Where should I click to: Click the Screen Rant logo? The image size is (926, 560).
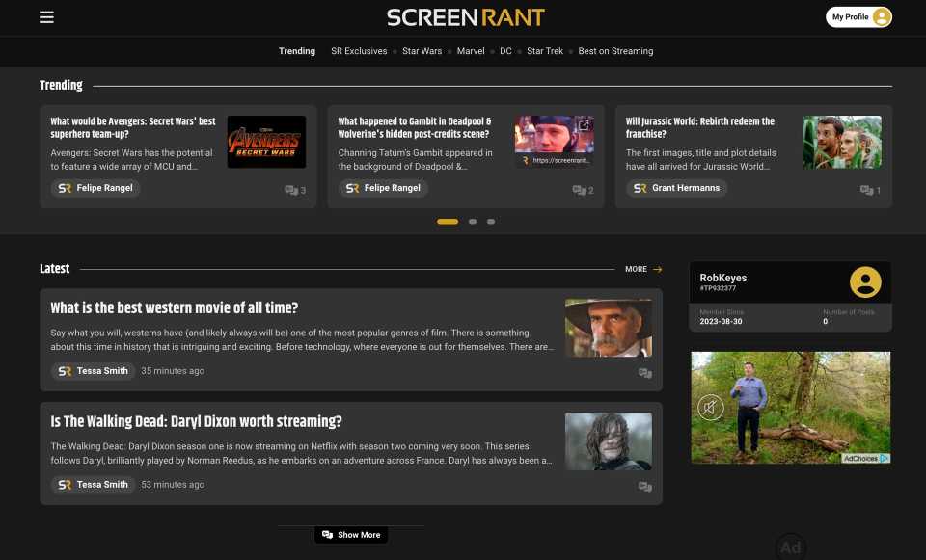pos(465,17)
